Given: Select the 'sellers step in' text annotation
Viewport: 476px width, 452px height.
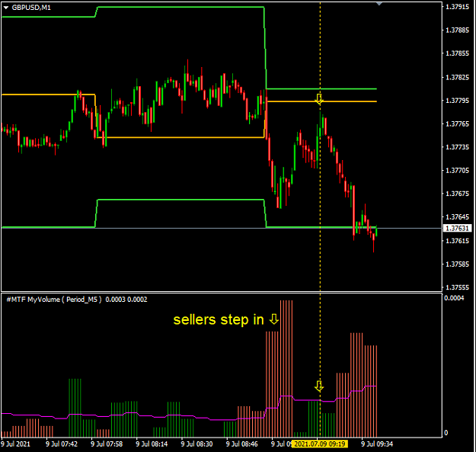Looking at the screenshot, I should [219, 320].
